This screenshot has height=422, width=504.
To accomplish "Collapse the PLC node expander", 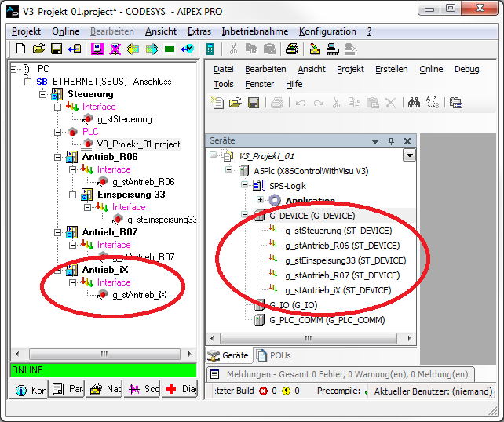I will point(57,132).
